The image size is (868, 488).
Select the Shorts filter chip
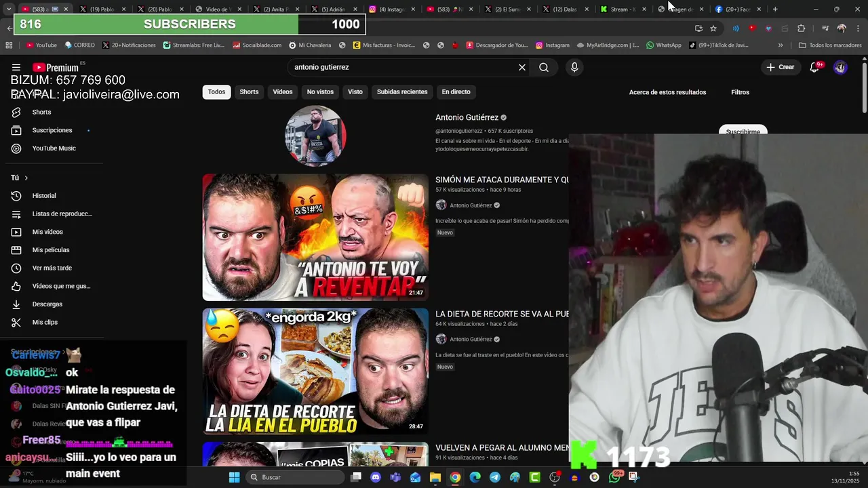249,91
